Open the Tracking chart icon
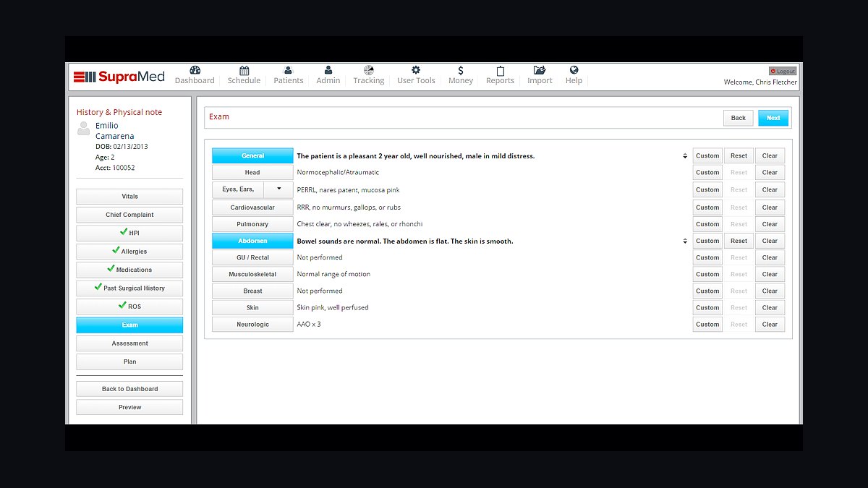This screenshot has width=868, height=488. tap(369, 70)
